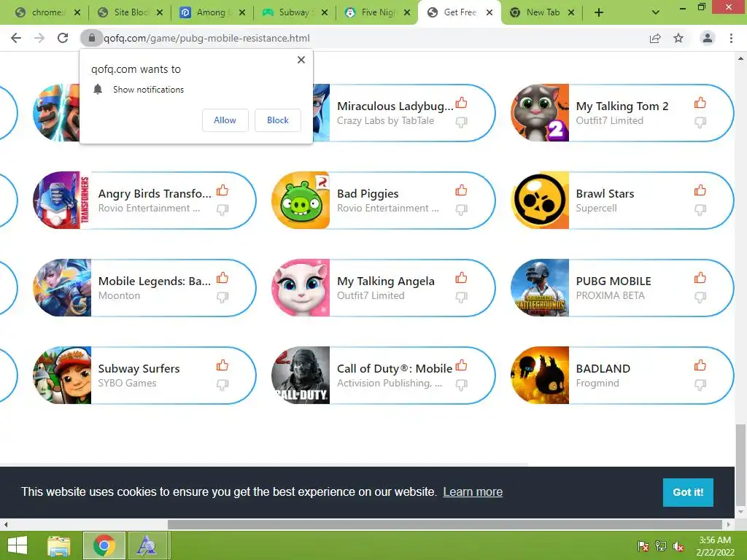Bookmark this page with star icon
Image resolution: width=747 pixels, height=560 pixels.
click(678, 38)
